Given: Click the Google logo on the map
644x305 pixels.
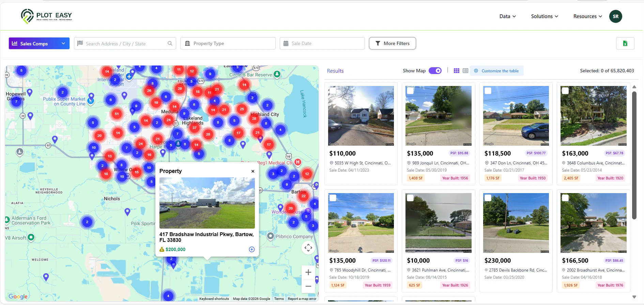Looking at the screenshot, I should click(x=18, y=296).
